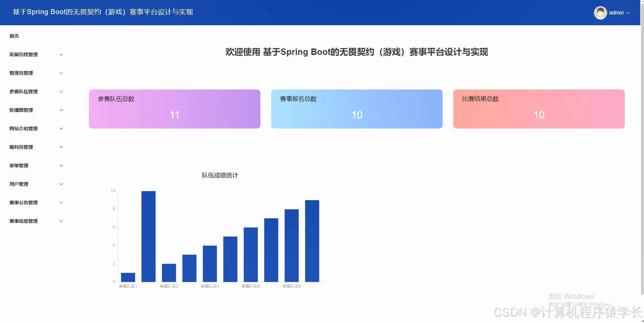The image size is (644, 323).
Task: Click the platform title in the header
Action: (102, 12)
